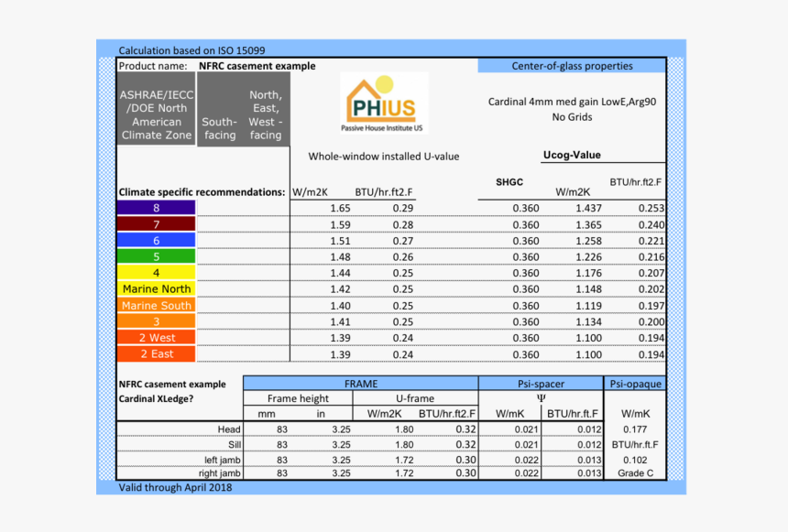Click the yellow Marine North cell

tap(157, 289)
